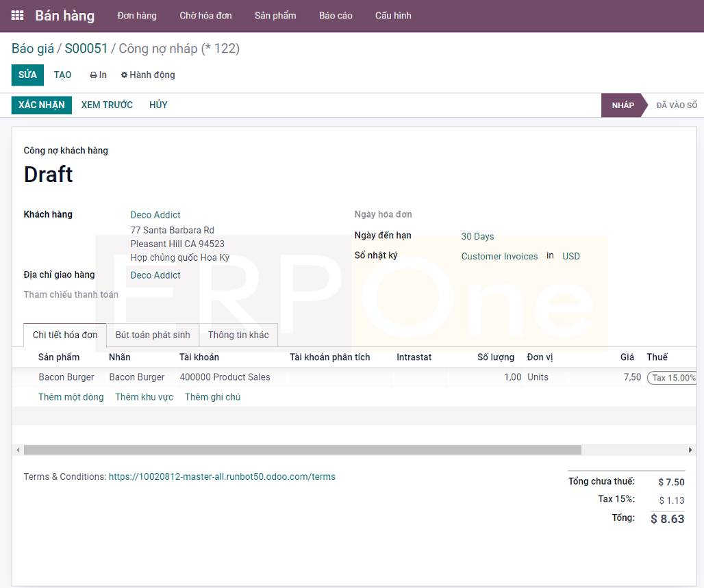This screenshot has width=704, height=588.
Task: Open Deco Addict delivery address link
Action: 155,275
